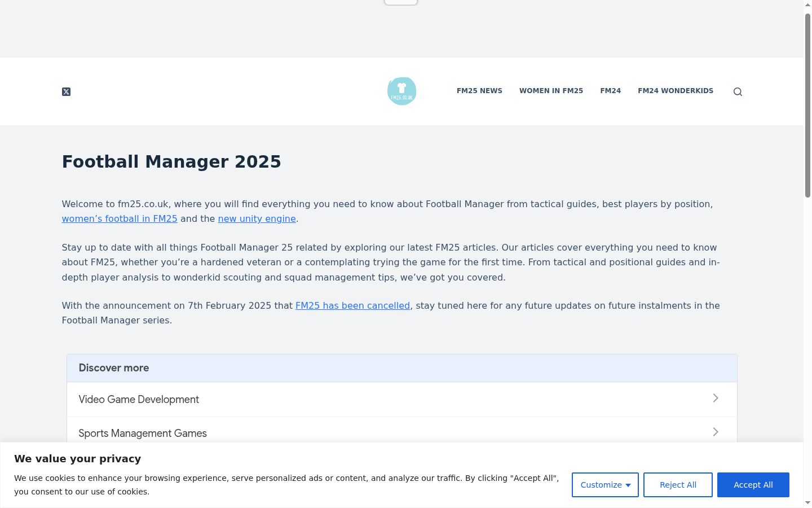Select the Video Game Development row text
This screenshot has width=812, height=508.
pos(139,400)
